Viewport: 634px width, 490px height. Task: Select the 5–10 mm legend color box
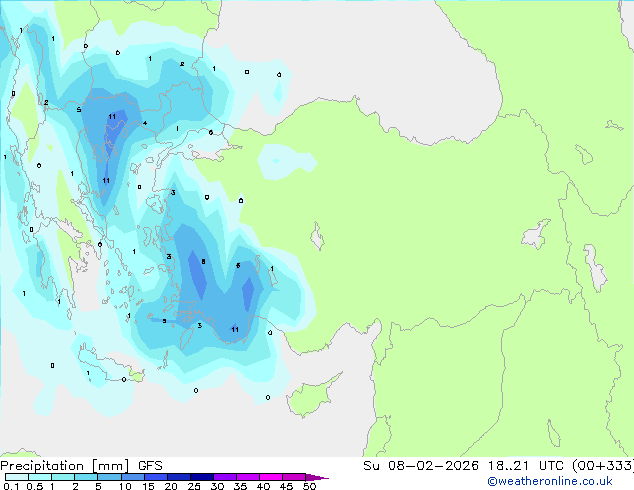109,477
